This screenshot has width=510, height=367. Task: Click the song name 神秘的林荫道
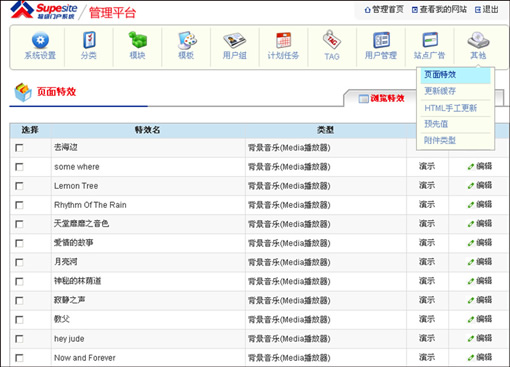tap(77, 281)
